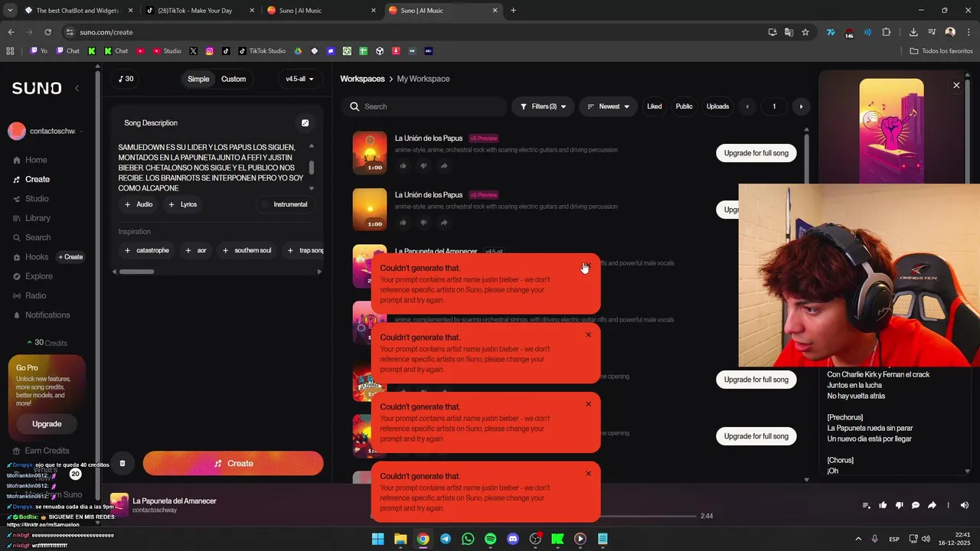Screen dimensions: 980x551
Task: Dismiss the third error notification
Action: click(x=588, y=404)
